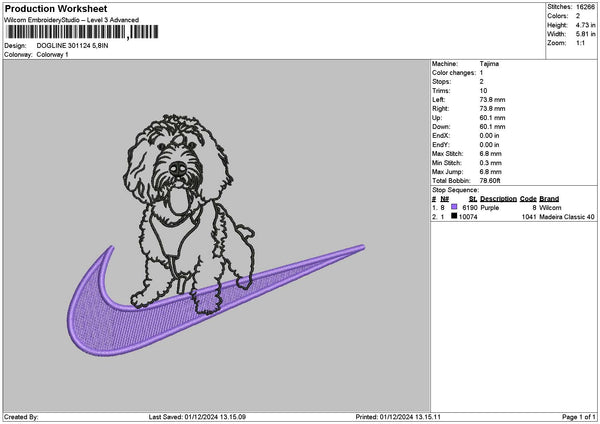Click the Height value '4.73 in'

[585, 25]
